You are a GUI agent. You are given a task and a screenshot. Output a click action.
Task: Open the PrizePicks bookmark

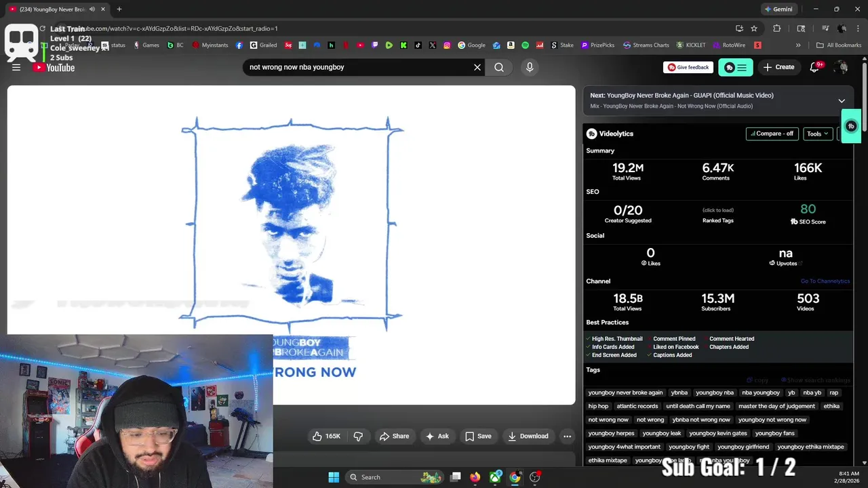point(597,45)
